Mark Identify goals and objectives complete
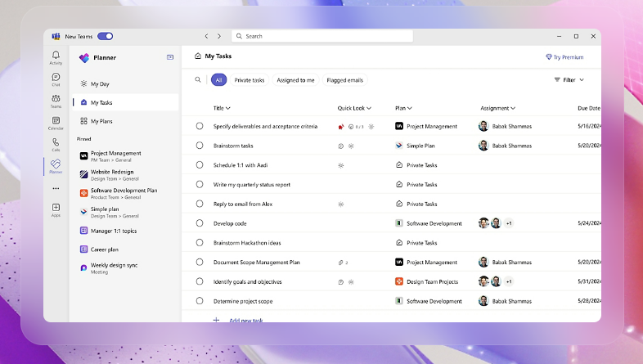This screenshot has width=643, height=364. (200, 281)
